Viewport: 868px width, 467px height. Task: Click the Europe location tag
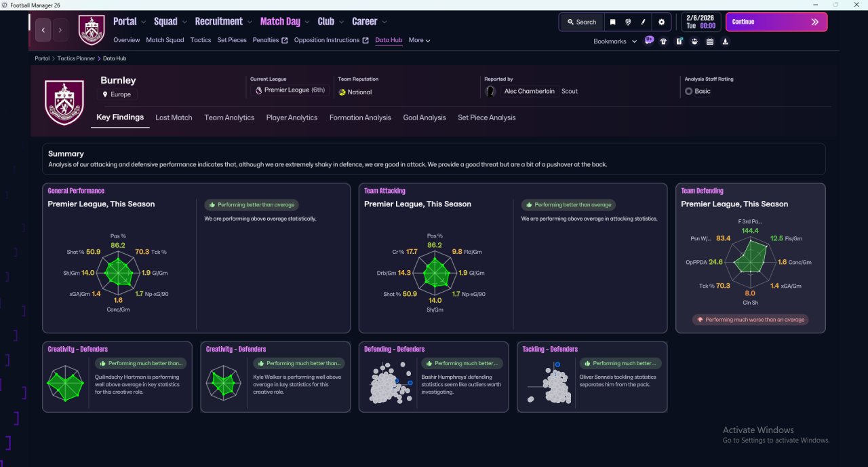[x=119, y=94]
